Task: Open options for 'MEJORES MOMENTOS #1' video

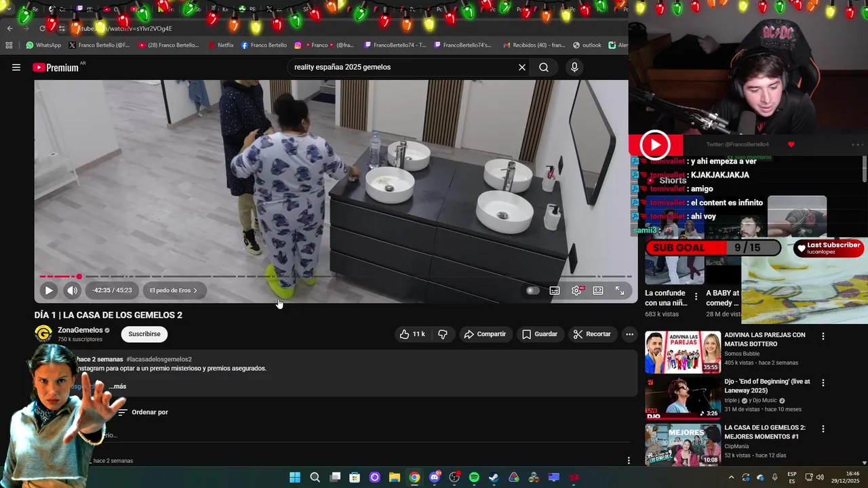Action: (x=823, y=429)
